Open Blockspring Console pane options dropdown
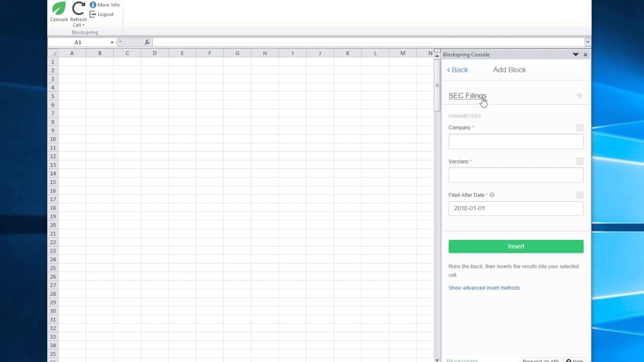The image size is (644, 362). click(x=576, y=54)
